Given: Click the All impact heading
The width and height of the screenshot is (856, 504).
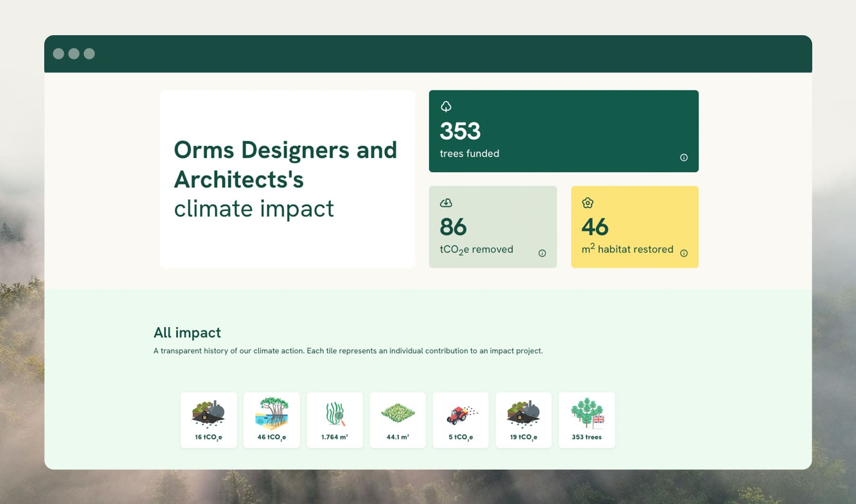Looking at the screenshot, I should coord(187,332).
